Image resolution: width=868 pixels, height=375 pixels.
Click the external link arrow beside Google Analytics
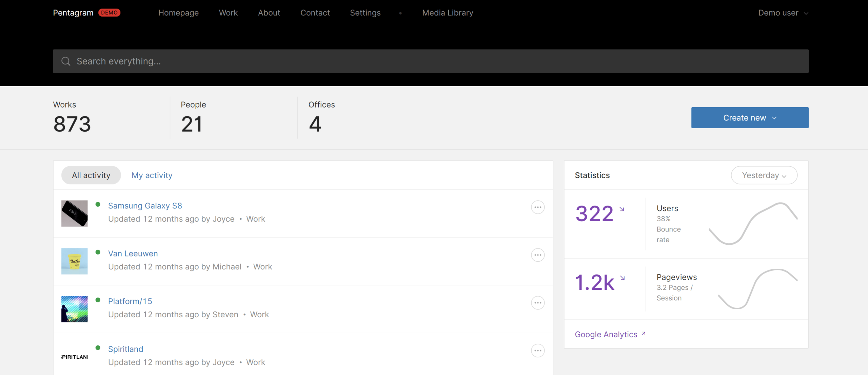click(x=643, y=334)
